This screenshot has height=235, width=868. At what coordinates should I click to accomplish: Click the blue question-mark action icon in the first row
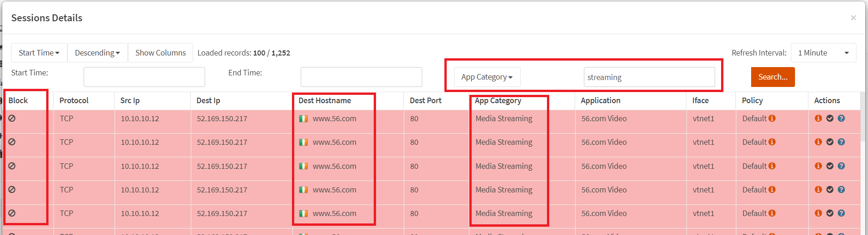pyautogui.click(x=841, y=118)
